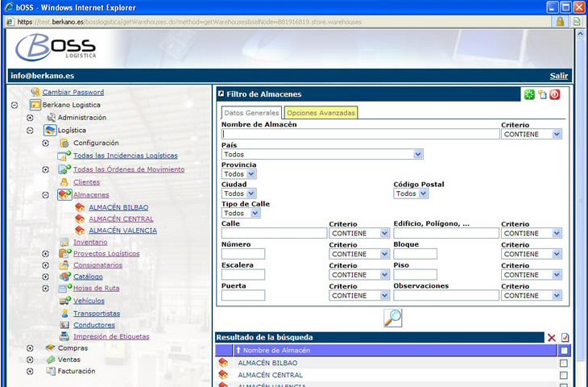Open the Cambiar Password link

(72, 93)
